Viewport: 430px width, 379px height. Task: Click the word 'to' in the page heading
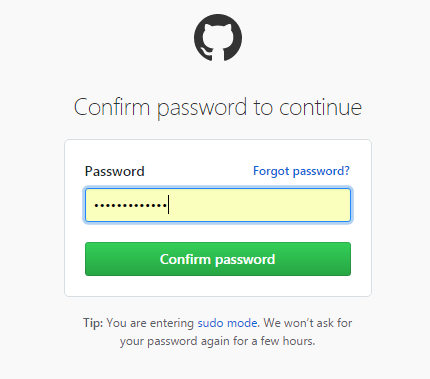[263, 108]
